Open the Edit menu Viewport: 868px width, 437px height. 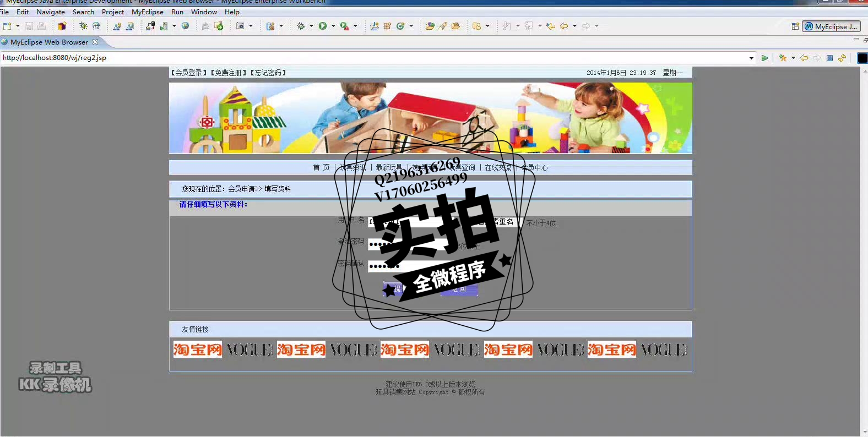coord(23,12)
